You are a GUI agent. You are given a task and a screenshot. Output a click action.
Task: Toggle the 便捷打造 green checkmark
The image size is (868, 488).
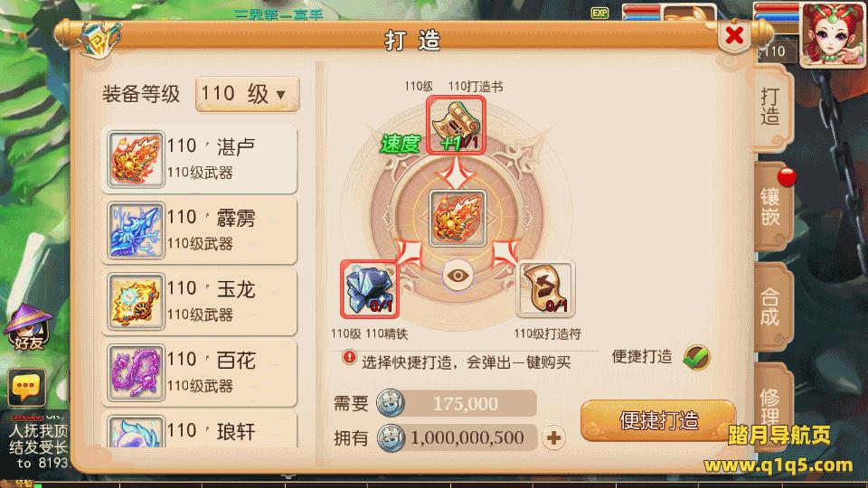tap(696, 357)
